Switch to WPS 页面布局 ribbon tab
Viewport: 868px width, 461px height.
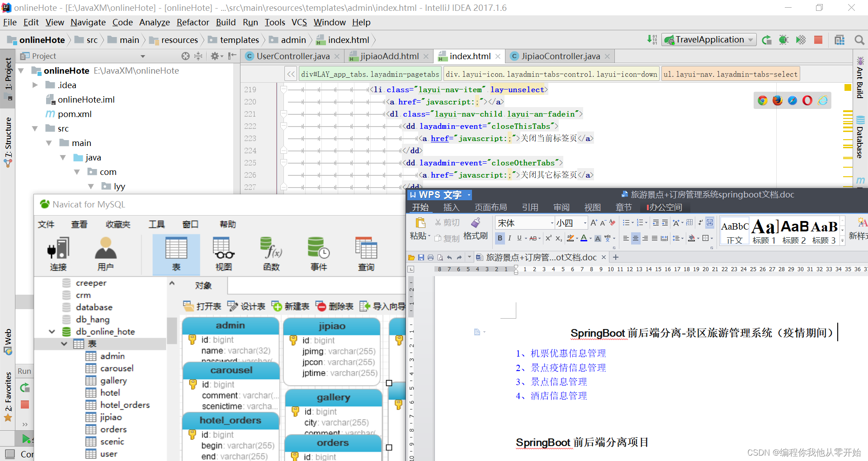(x=491, y=207)
